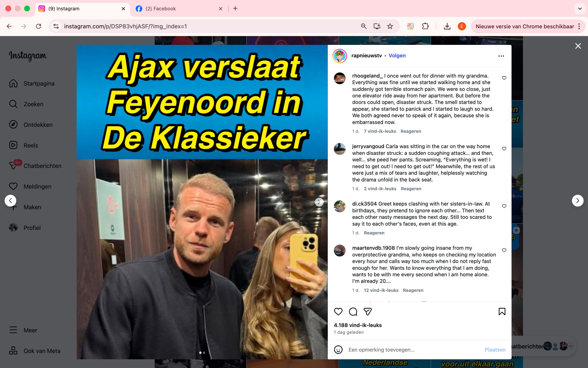
Task: Open the three-dot post options menu
Action: pyautogui.click(x=501, y=56)
